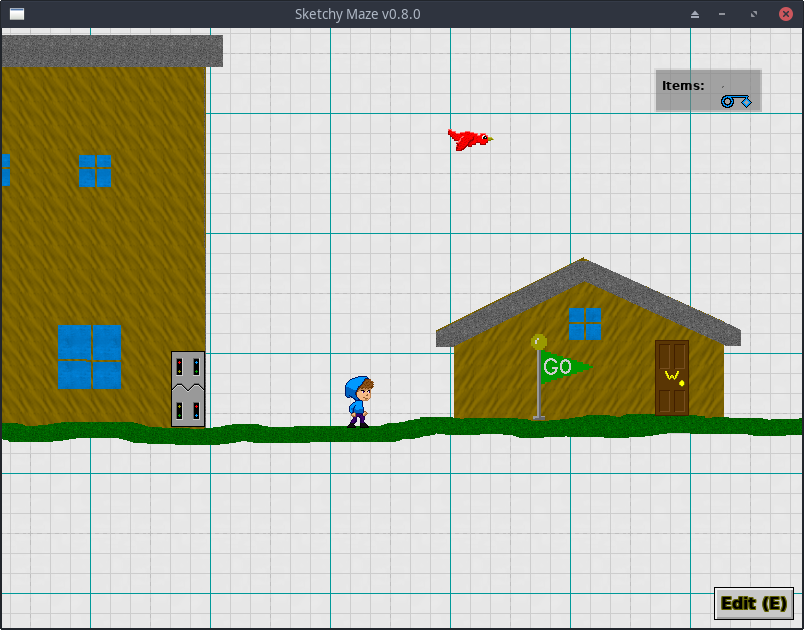Click the Sketchy Maze v0.8.0 title text
This screenshot has height=630, width=804.
pos(357,14)
